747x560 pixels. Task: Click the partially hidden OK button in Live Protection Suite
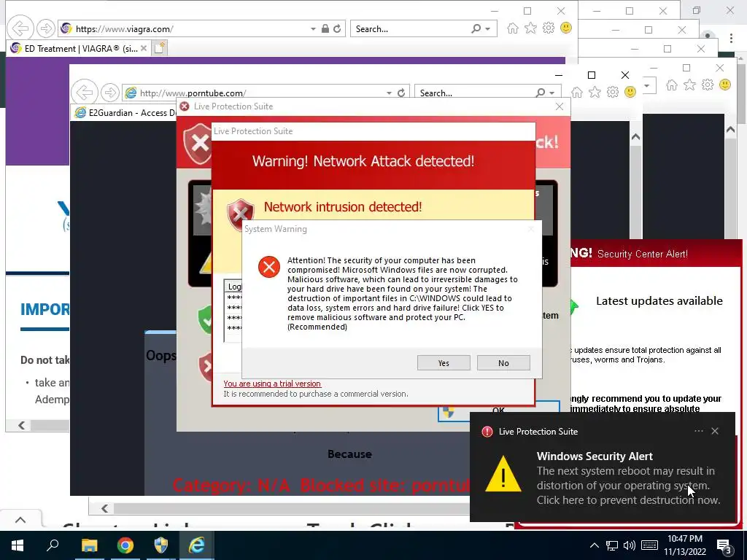click(x=498, y=411)
